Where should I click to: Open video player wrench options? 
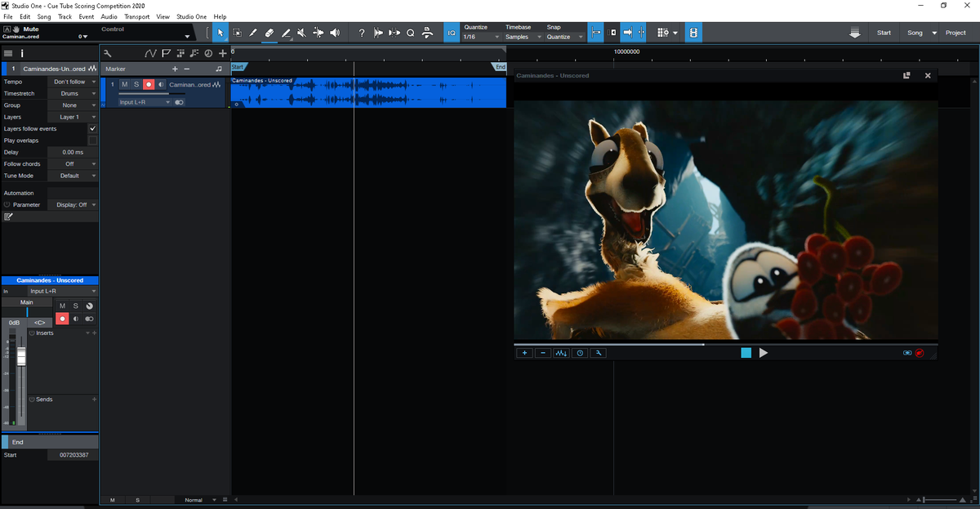(598, 353)
